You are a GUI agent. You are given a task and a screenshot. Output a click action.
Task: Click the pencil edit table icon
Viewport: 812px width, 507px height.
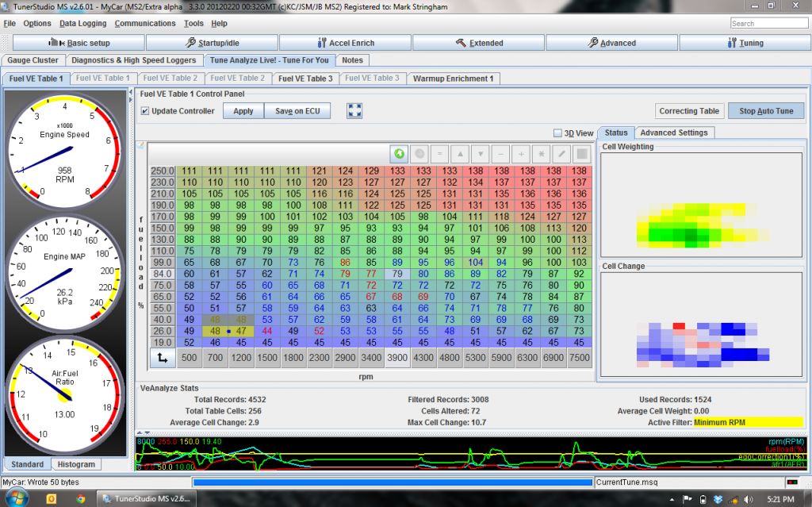pyautogui.click(x=563, y=153)
